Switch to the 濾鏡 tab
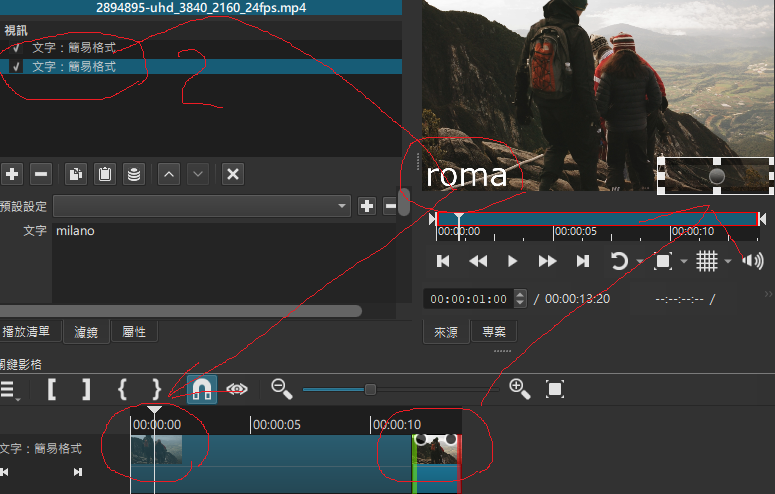 coord(88,332)
